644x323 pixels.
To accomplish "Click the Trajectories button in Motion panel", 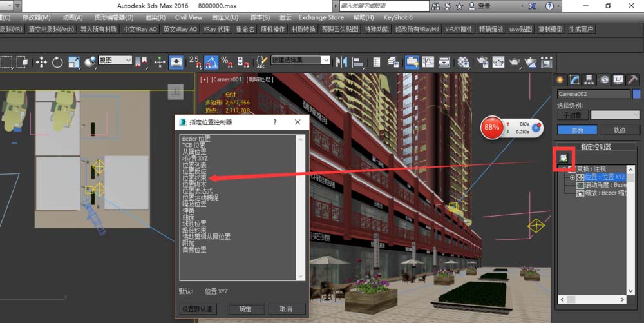I will 620,130.
